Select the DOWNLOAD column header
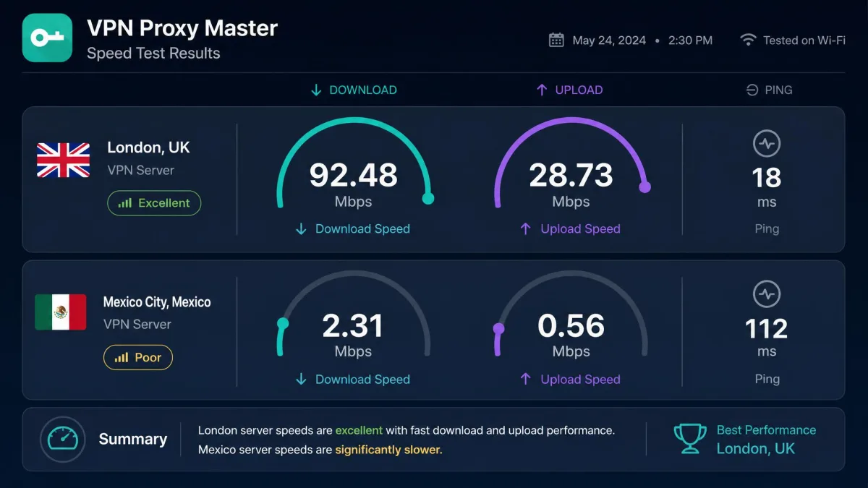Viewport: 868px width, 488px height. [x=354, y=90]
